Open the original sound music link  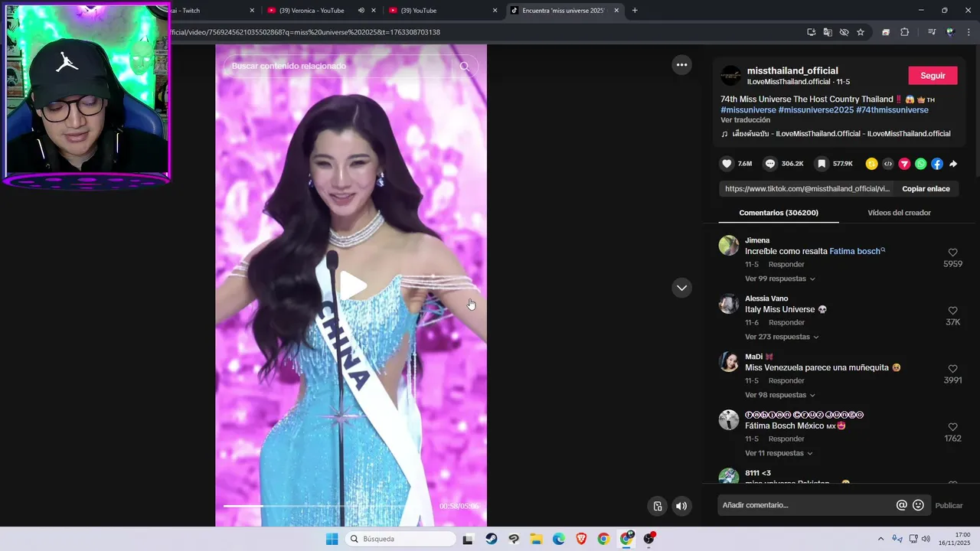(x=835, y=134)
